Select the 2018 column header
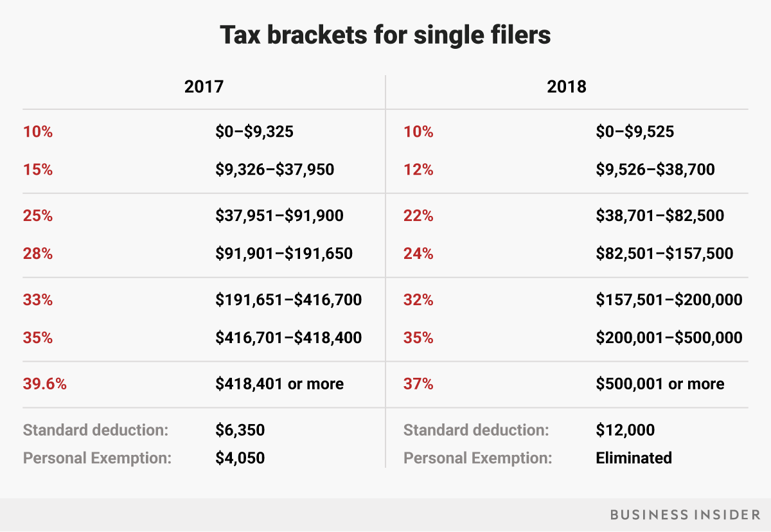The height and width of the screenshot is (532, 771). 567,86
